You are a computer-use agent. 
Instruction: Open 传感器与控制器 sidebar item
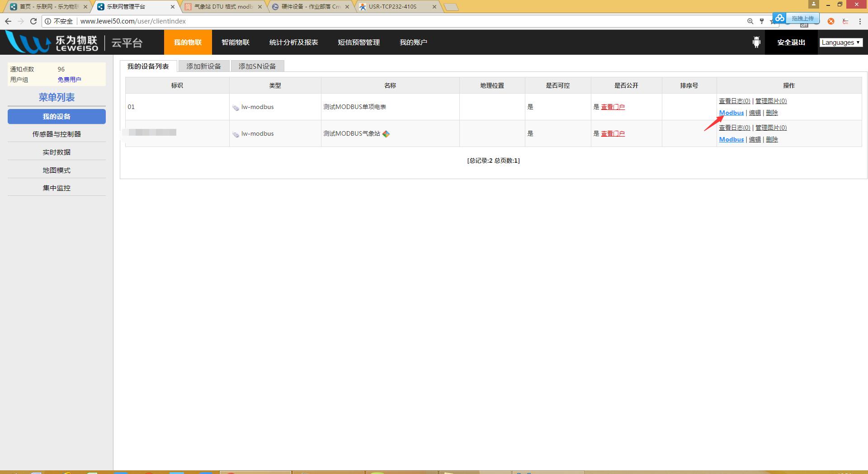(57, 134)
